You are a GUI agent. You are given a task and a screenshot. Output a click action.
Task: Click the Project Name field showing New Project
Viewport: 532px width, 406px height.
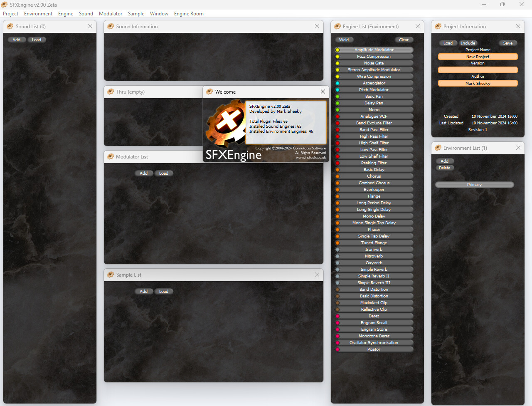point(478,57)
